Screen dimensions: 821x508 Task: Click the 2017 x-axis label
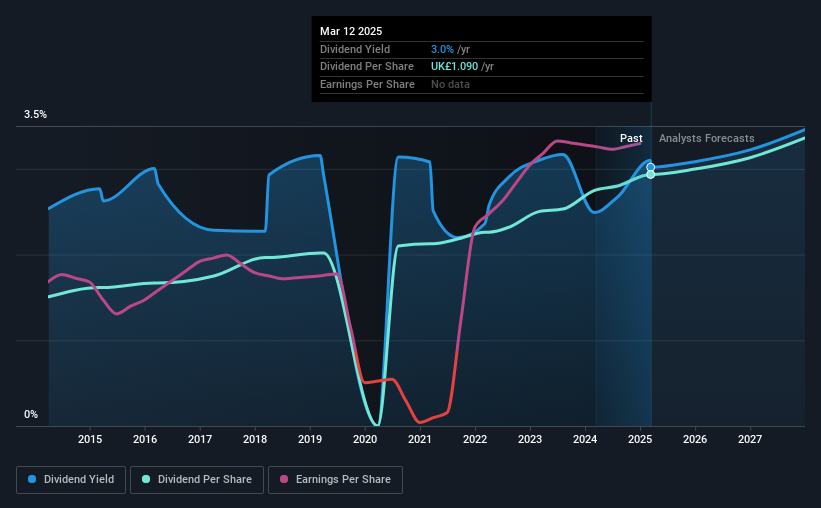coord(200,439)
